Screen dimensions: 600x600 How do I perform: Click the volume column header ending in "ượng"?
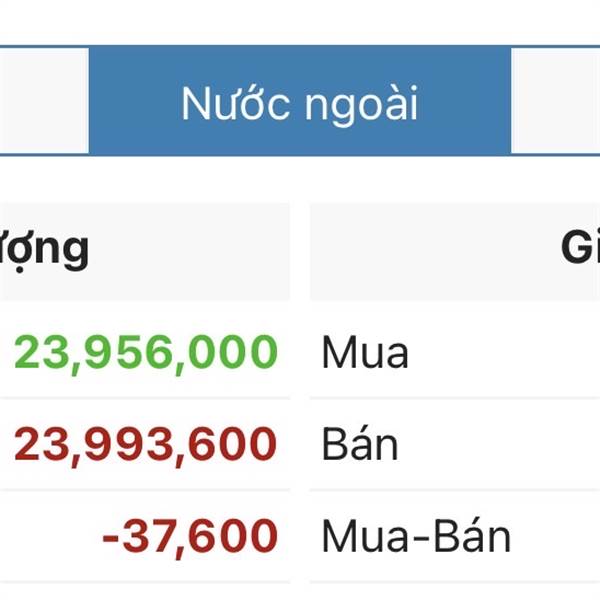[145, 252]
